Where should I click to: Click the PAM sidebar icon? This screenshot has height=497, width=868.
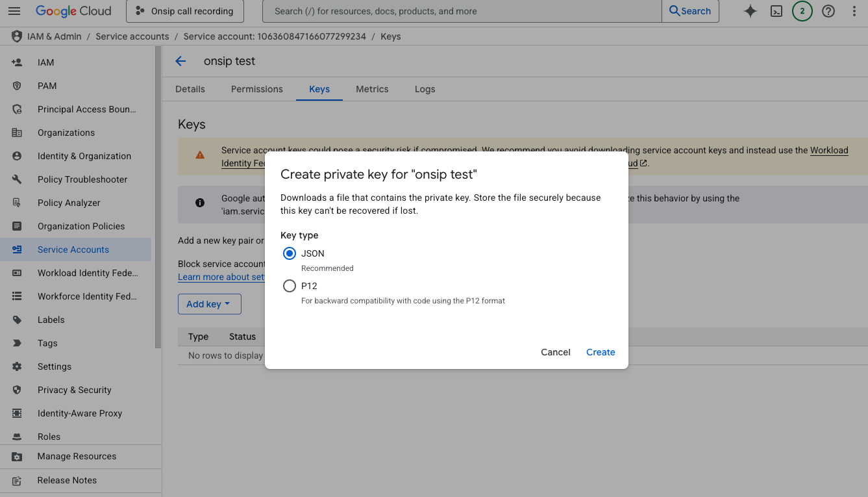[x=17, y=86]
